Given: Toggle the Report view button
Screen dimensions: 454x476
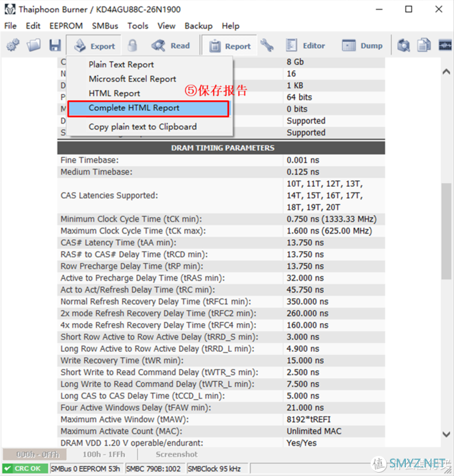Looking at the screenshot, I should [x=230, y=45].
